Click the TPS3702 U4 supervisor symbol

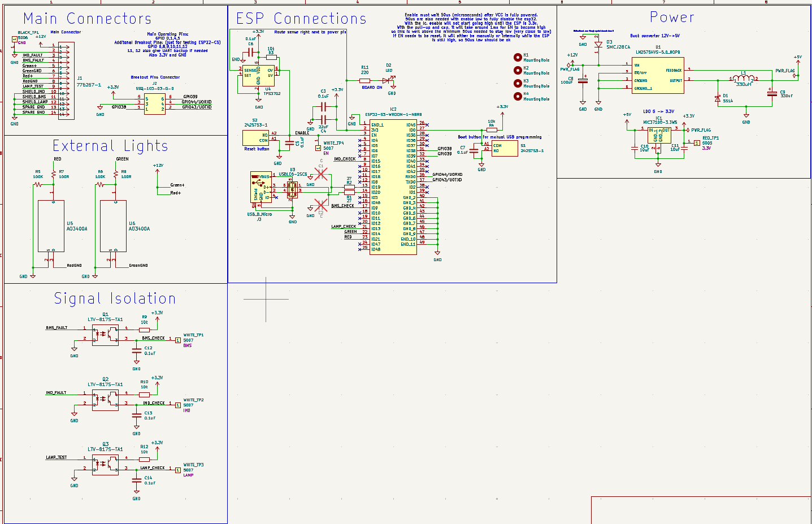coord(258,76)
